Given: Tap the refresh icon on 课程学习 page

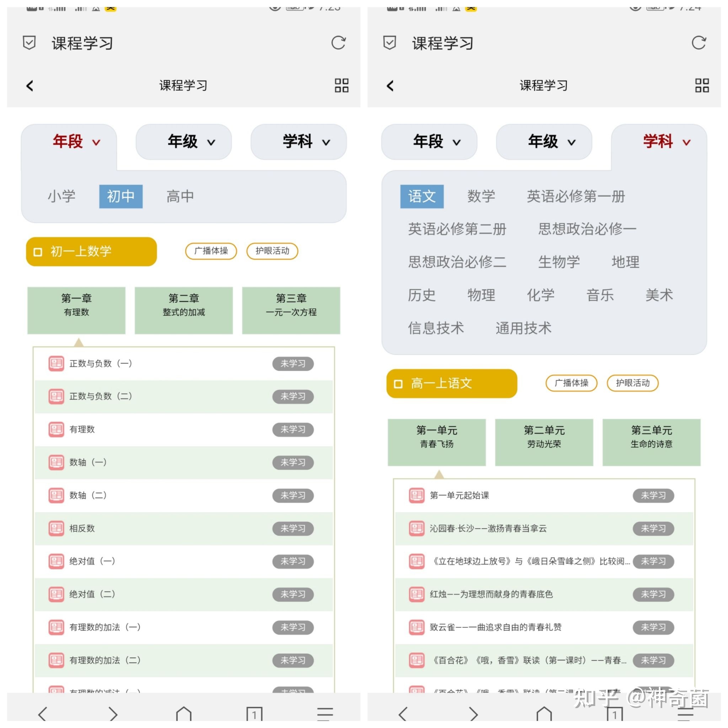Looking at the screenshot, I should 338,43.
